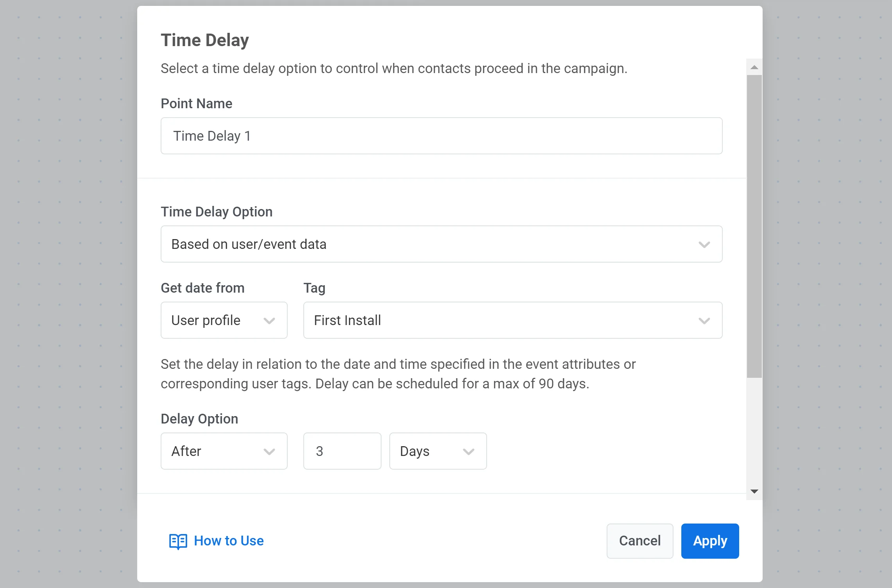The width and height of the screenshot is (892, 588).
Task: Click the chevron beside User profile
Action: pyautogui.click(x=269, y=321)
